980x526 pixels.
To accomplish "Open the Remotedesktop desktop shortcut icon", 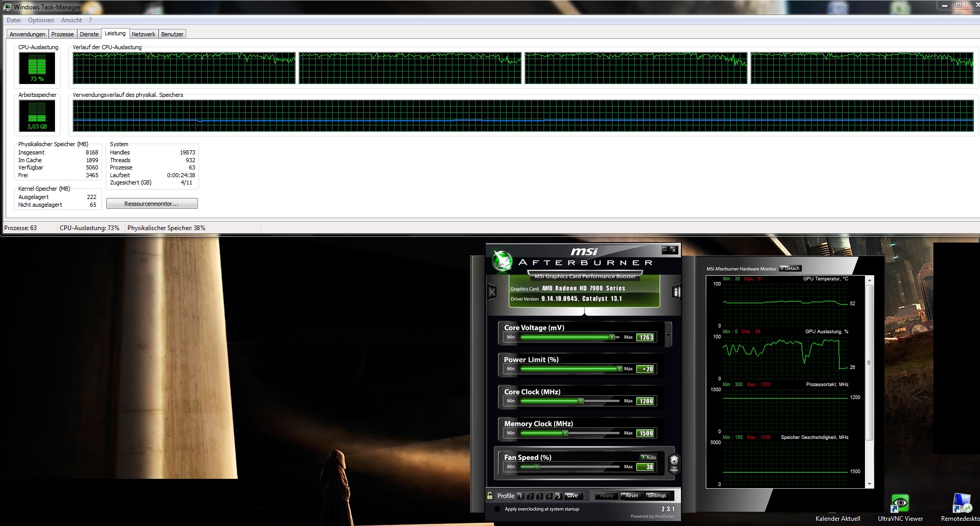I will (x=962, y=504).
